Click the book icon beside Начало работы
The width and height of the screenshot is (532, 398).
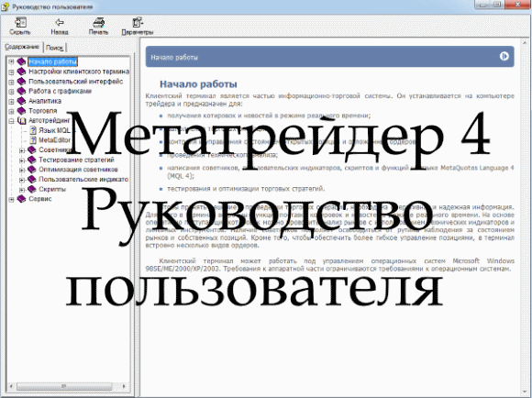coord(21,61)
